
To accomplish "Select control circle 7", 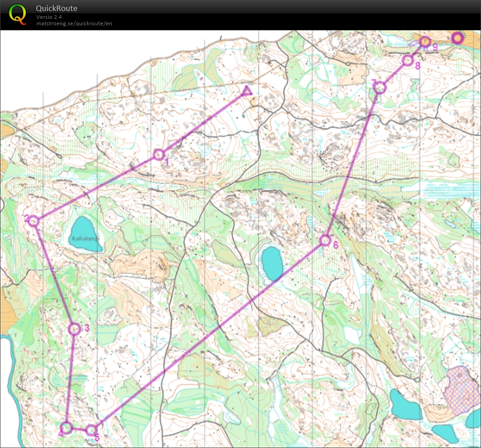I will tap(379, 87).
